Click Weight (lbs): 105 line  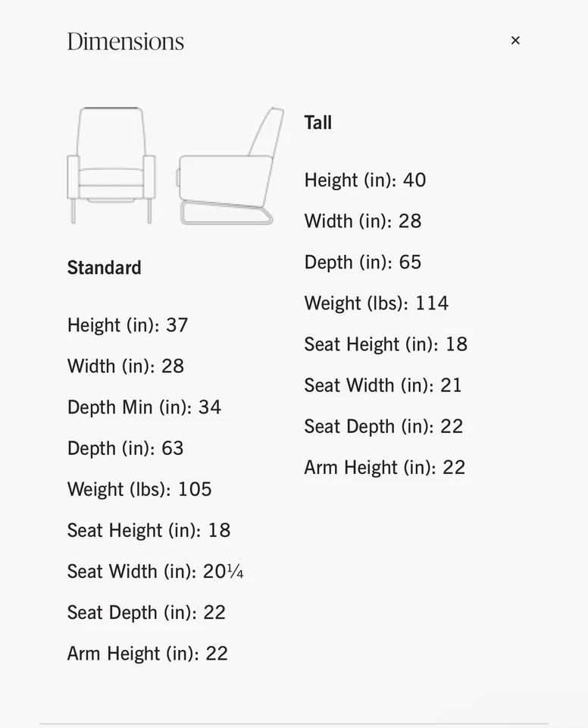[139, 489]
